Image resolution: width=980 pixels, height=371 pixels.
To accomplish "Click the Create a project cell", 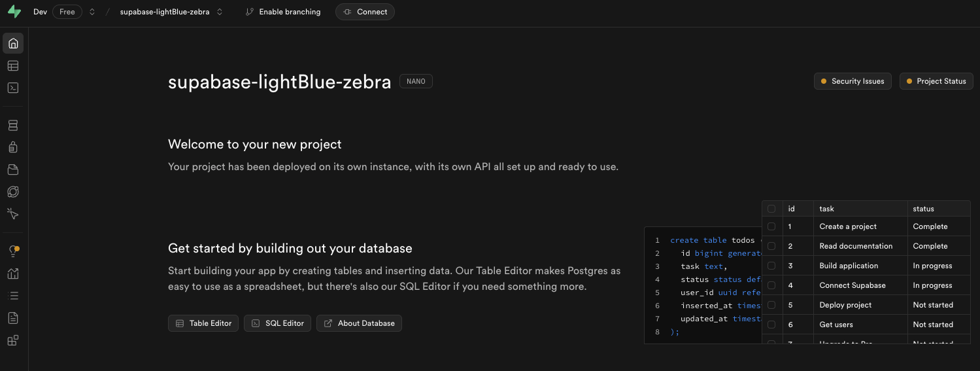I will tap(860, 226).
